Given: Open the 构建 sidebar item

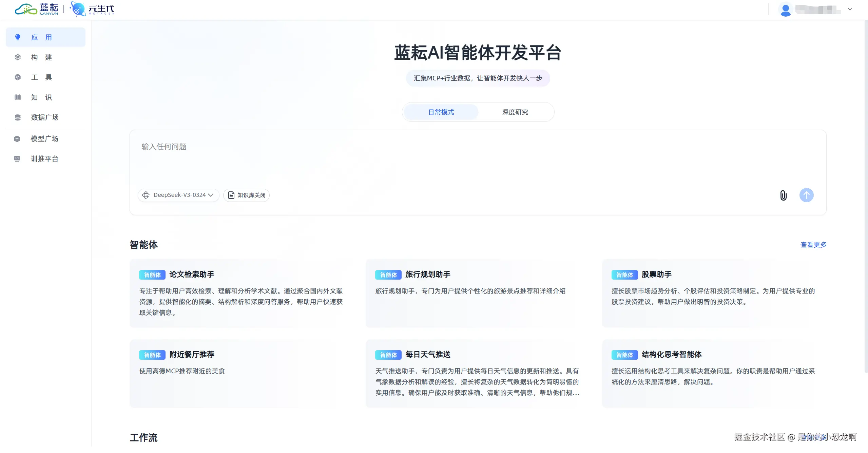Looking at the screenshot, I should click(41, 57).
